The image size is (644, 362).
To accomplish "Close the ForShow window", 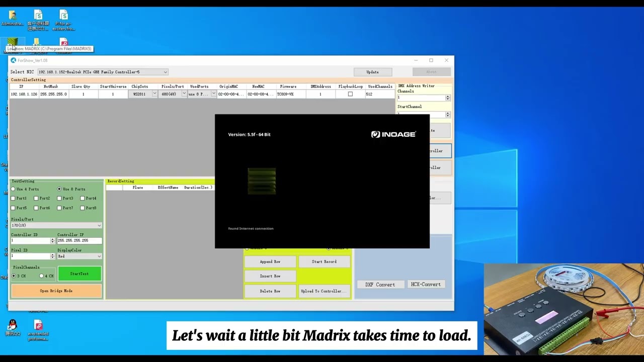I will 446,60.
